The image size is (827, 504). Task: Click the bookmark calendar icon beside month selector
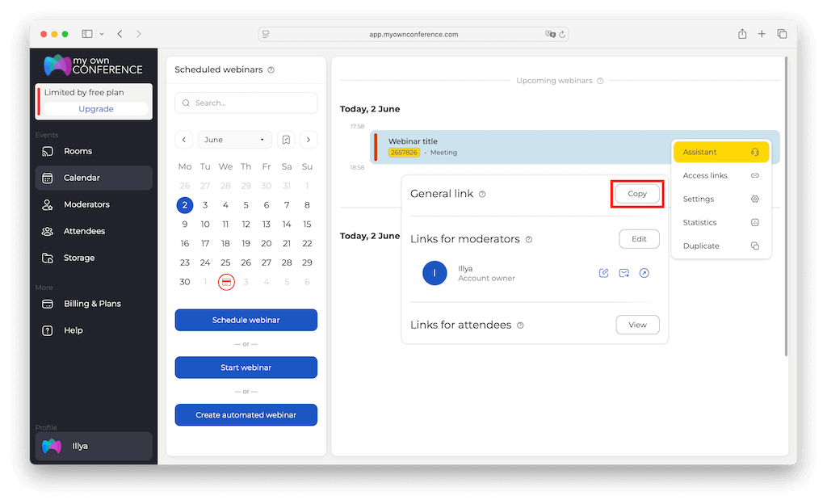tap(286, 140)
